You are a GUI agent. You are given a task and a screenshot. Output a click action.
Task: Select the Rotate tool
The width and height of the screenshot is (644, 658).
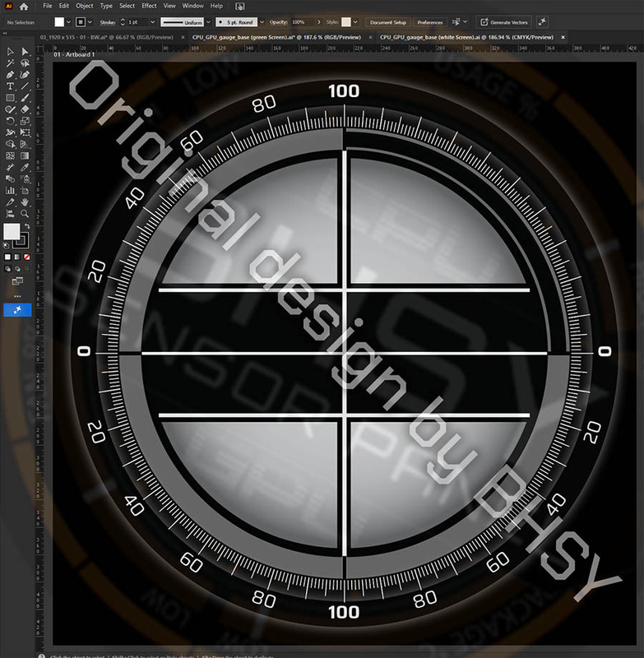pyautogui.click(x=10, y=121)
